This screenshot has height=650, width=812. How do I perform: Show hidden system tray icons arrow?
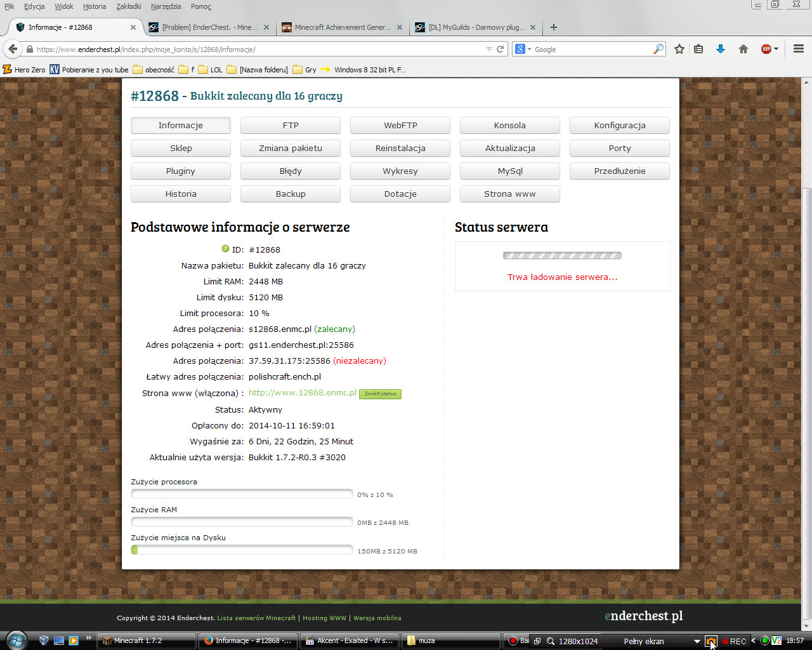pos(754,640)
